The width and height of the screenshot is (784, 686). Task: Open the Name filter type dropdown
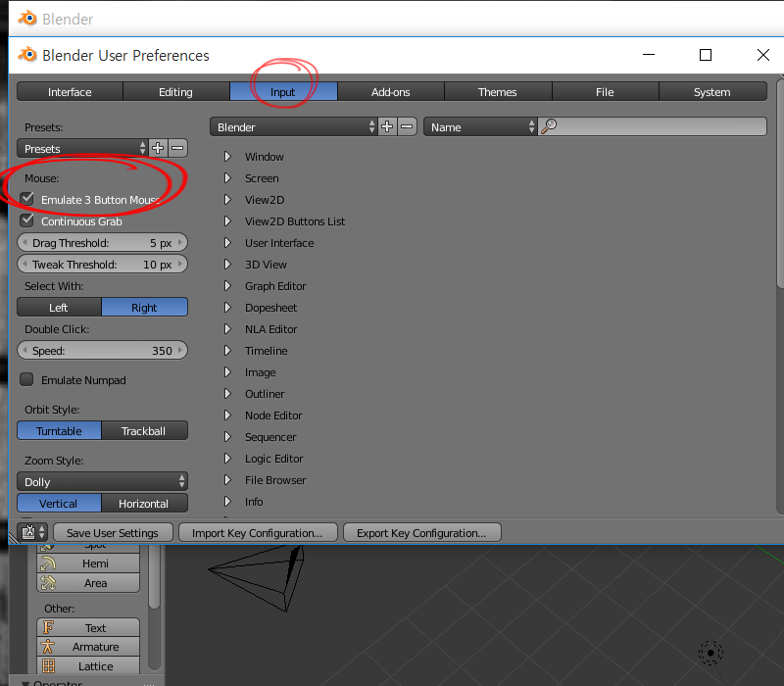(480, 127)
